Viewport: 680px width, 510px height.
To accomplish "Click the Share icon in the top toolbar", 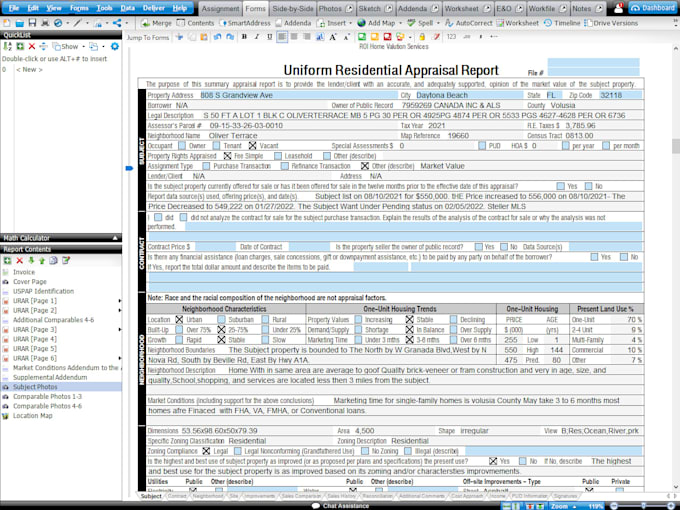I will tap(117, 23).
